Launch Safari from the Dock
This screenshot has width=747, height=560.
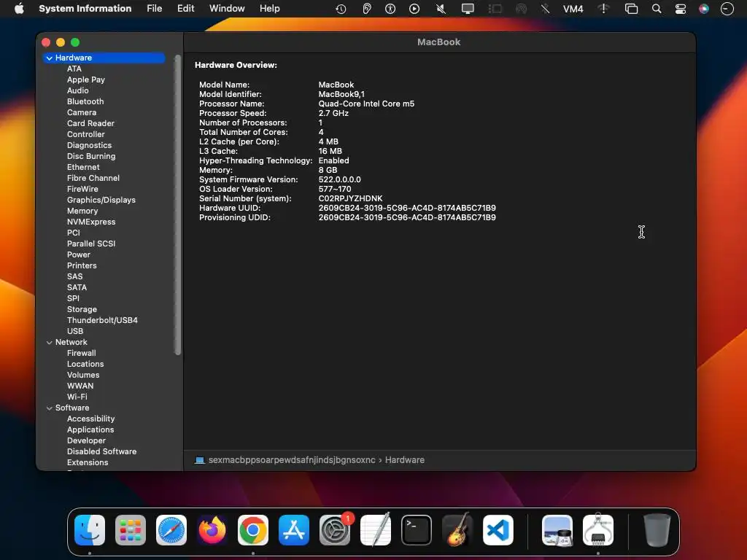[171, 530]
